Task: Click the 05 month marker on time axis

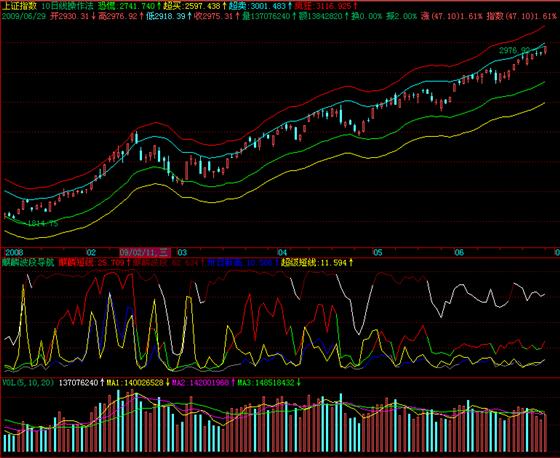Action: pos(378,253)
